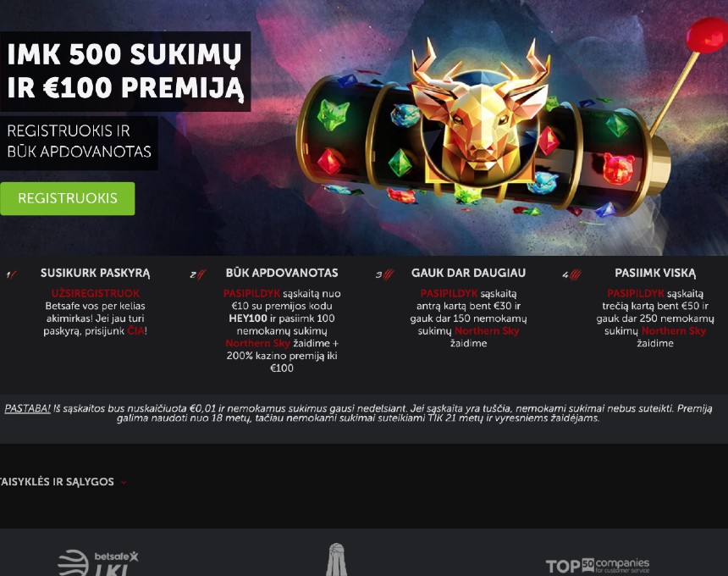728x576 pixels.
Task: Click the Top 50 companies badge
Action: click(x=598, y=566)
